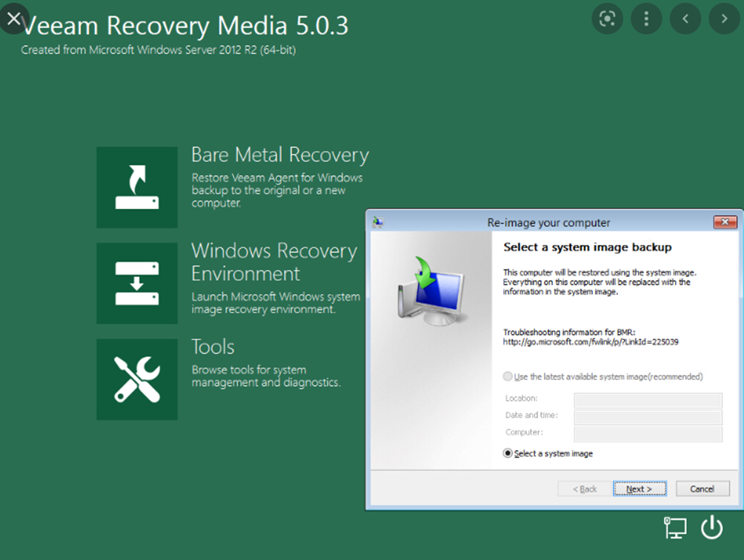
Task: Click 'Created from Microsoft Windows Server 2012 R2' text
Action: click(159, 50)
